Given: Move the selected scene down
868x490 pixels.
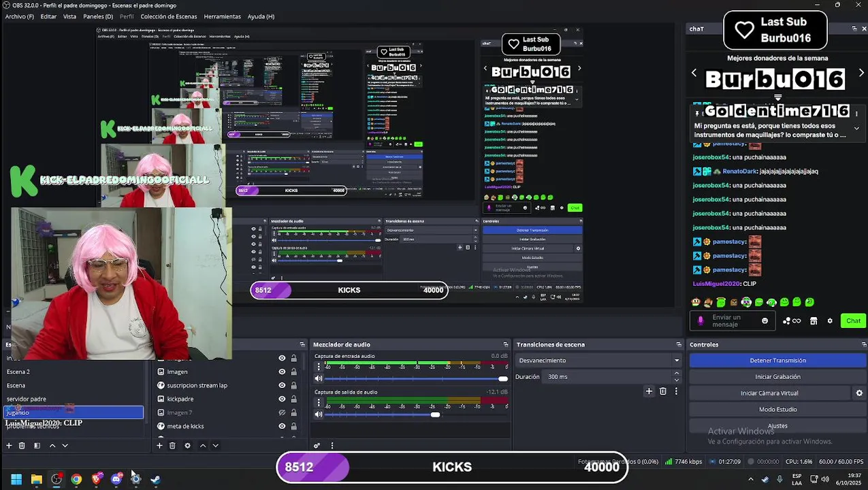Looking at the screenshot, I should [x=65, y=446].
